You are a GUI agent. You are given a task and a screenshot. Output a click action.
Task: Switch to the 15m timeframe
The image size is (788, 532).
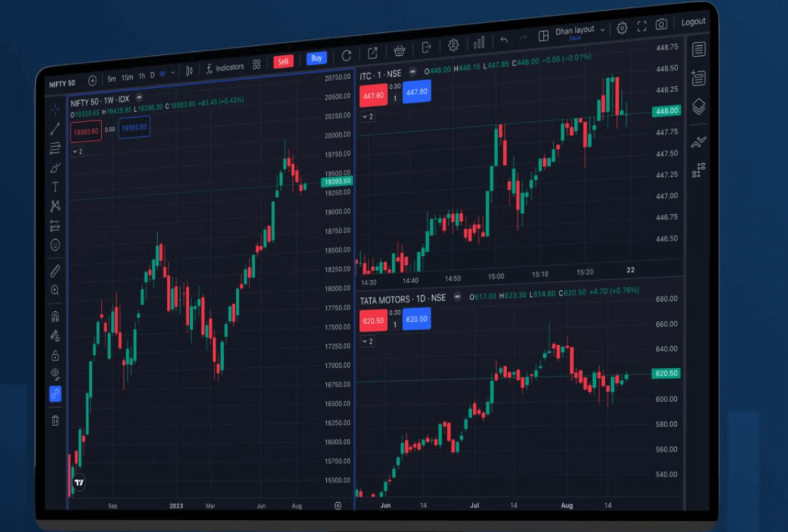coord(127,77)
